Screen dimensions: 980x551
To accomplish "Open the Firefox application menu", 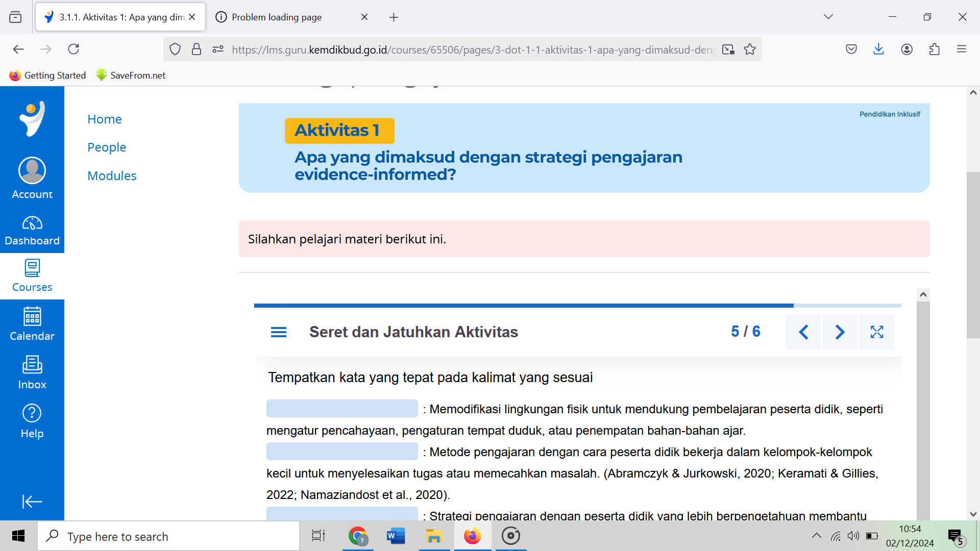I will pos(962,49).
